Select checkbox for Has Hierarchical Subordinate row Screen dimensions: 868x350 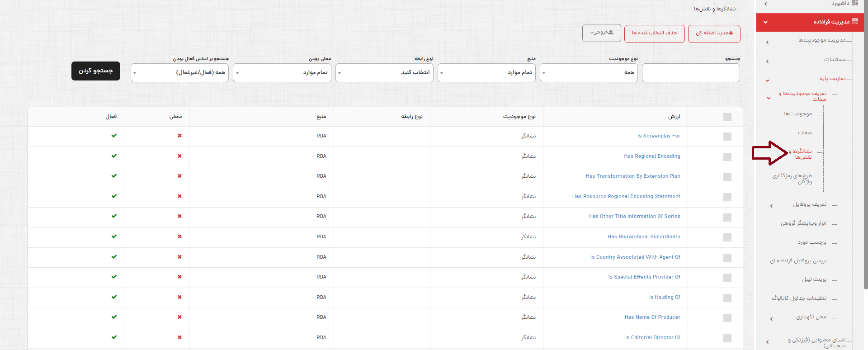pos(727,237)
